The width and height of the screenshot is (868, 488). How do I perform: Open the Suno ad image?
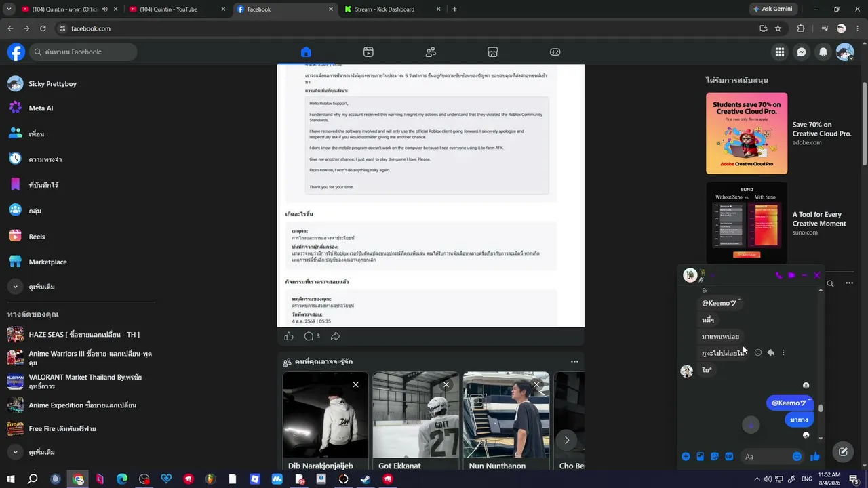point(747,223)
